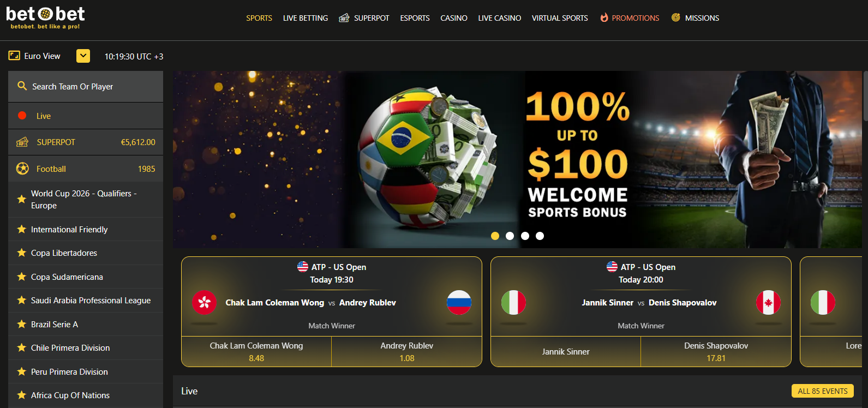Expand the SUPERPOT sidebar entry
Viewport: 868px width, 408px height.
(x=86, y=142)
